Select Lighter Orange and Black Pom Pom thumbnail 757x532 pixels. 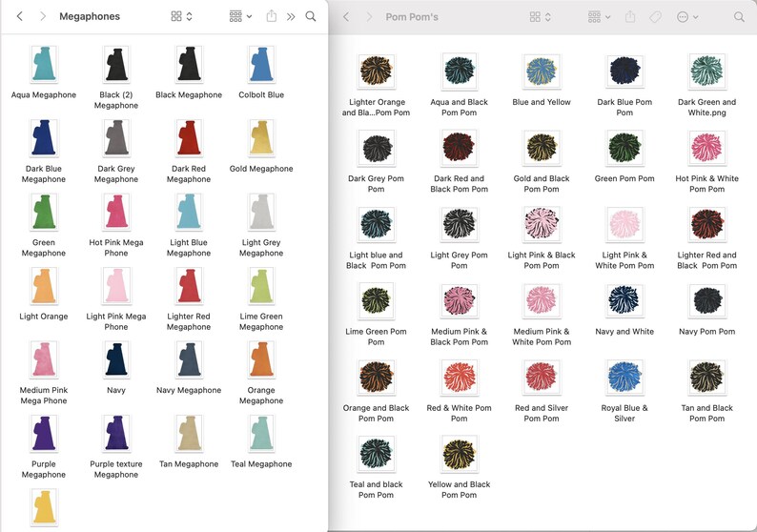[x=376, y=71]
